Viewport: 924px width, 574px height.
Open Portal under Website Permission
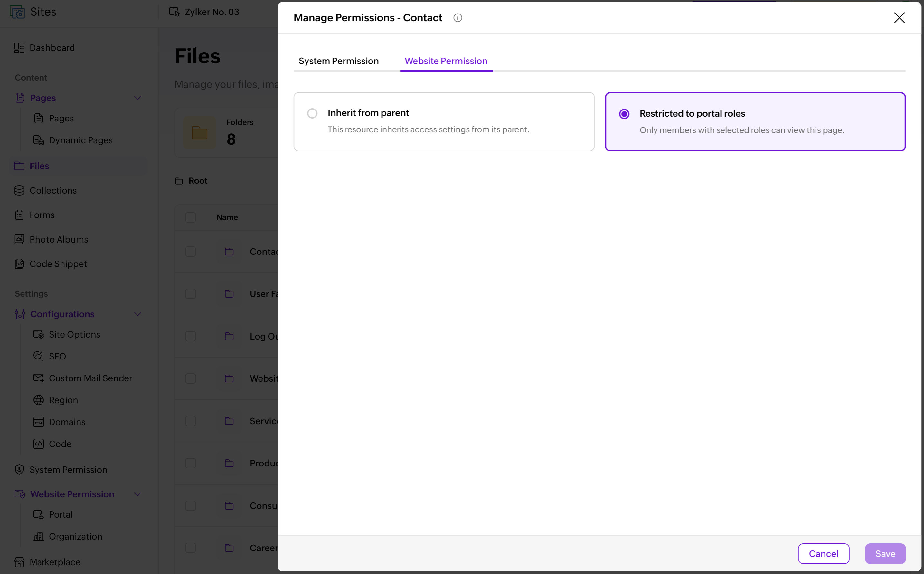coord(61,514)
